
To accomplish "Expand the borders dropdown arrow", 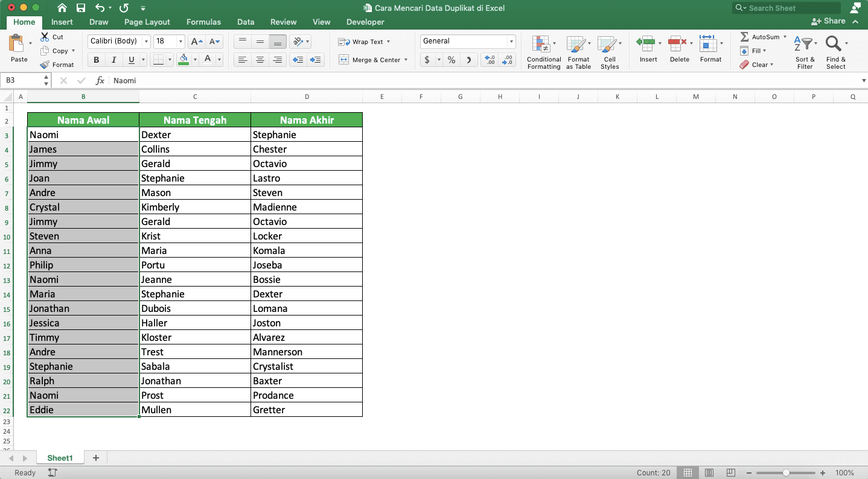I will pyautogui.click(x=169, y=60).
